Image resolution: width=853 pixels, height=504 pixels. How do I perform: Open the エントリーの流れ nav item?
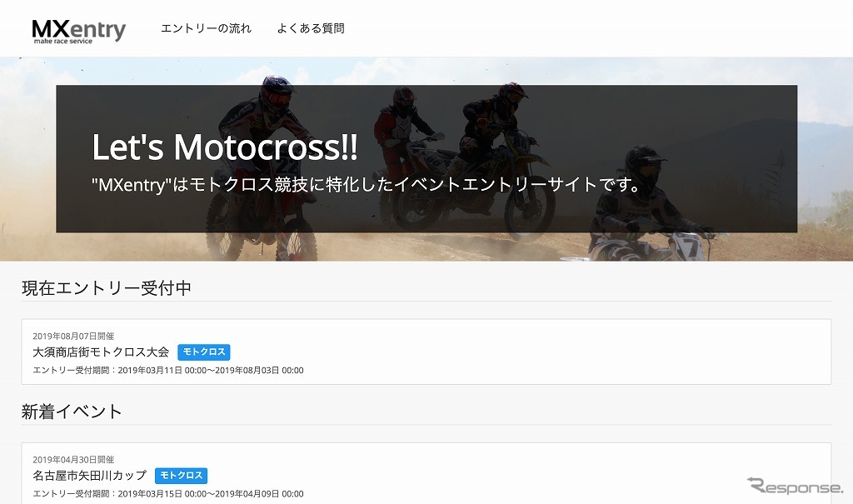coord(206,28)
